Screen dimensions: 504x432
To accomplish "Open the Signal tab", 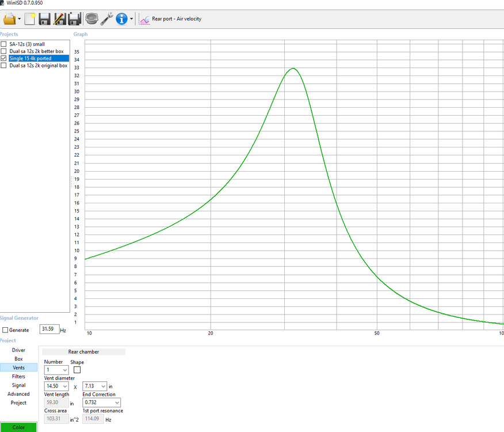I will click(18, 385).
